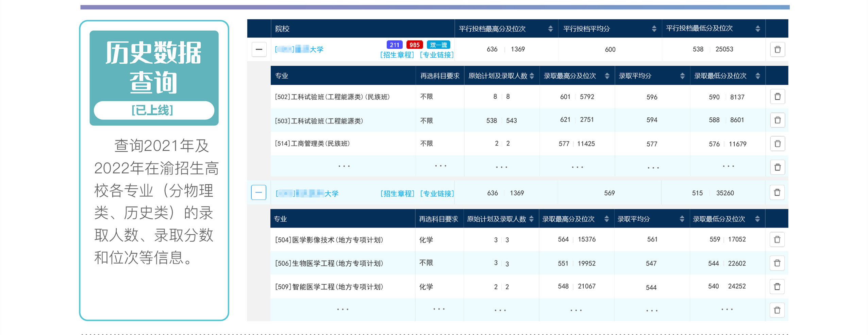The height and width of the screenshot is (335, 868).
Task: Click average score 569 of second university
Action: 610,193
